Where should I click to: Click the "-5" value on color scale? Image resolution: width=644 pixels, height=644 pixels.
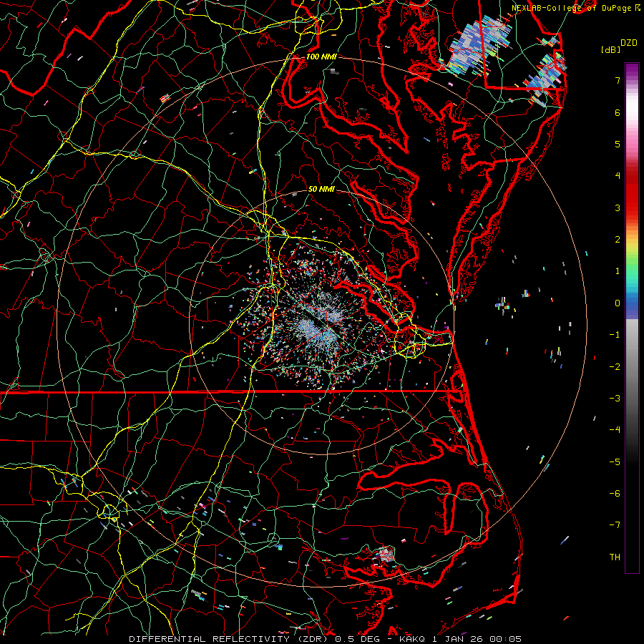point(615,462)
